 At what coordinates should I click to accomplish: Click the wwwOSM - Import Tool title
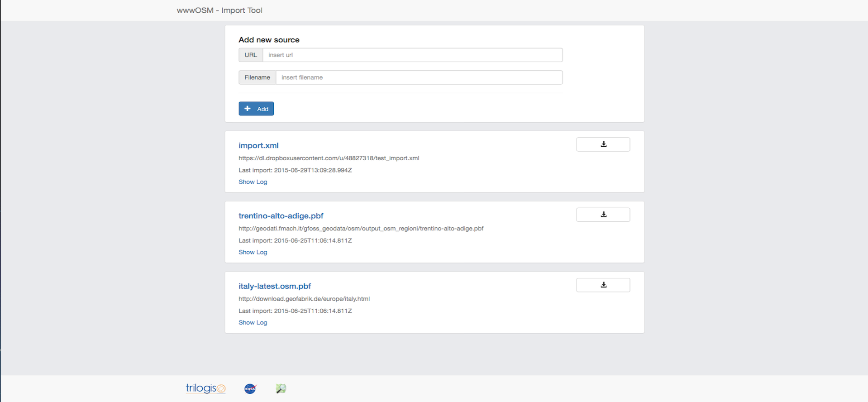tap(219, 10)
